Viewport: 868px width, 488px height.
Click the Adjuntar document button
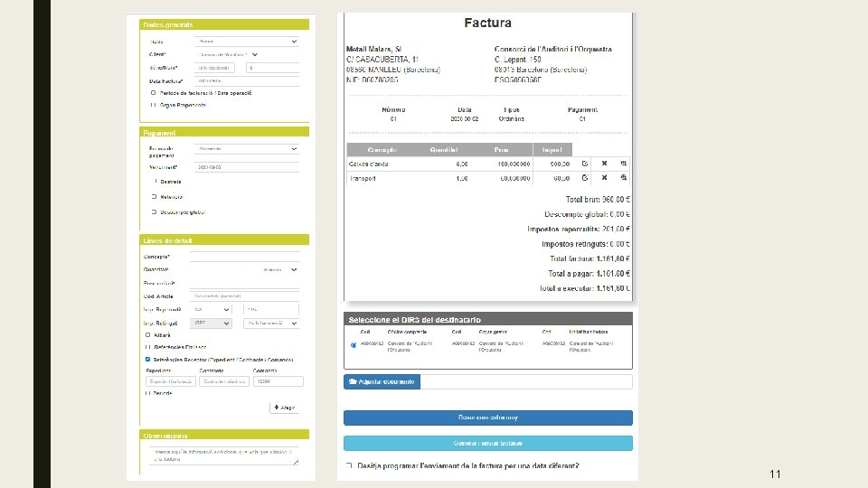[382, 381]
